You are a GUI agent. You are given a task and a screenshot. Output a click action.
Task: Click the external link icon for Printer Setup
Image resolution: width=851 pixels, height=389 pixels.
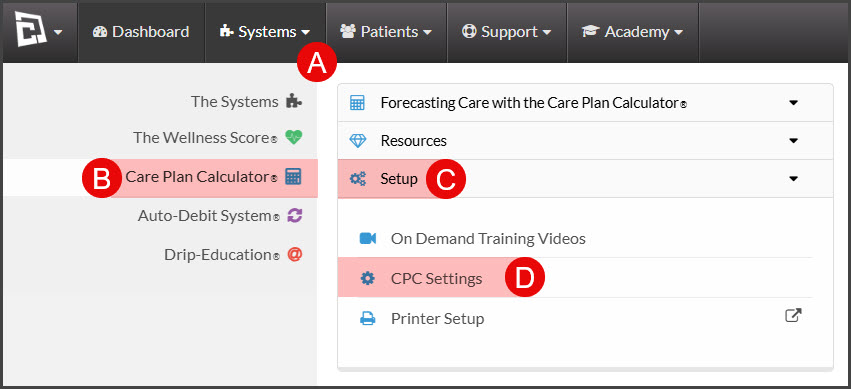pyautogui.click(x=793, y=315)
